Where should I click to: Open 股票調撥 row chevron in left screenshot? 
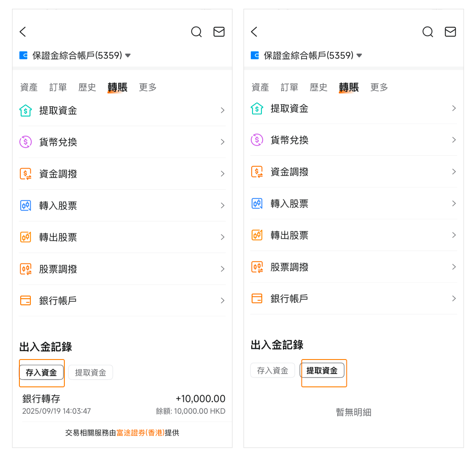click(x=223, y=269)
